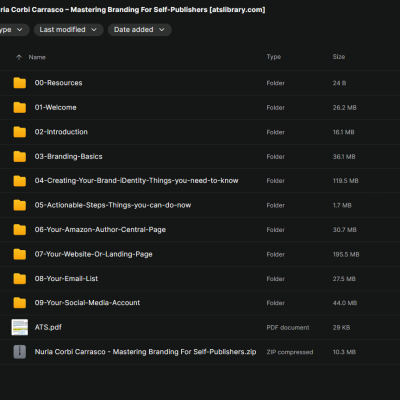Click the ZIP archive file icon
Viewport: 400px width, 400px height.
point(20,352)
